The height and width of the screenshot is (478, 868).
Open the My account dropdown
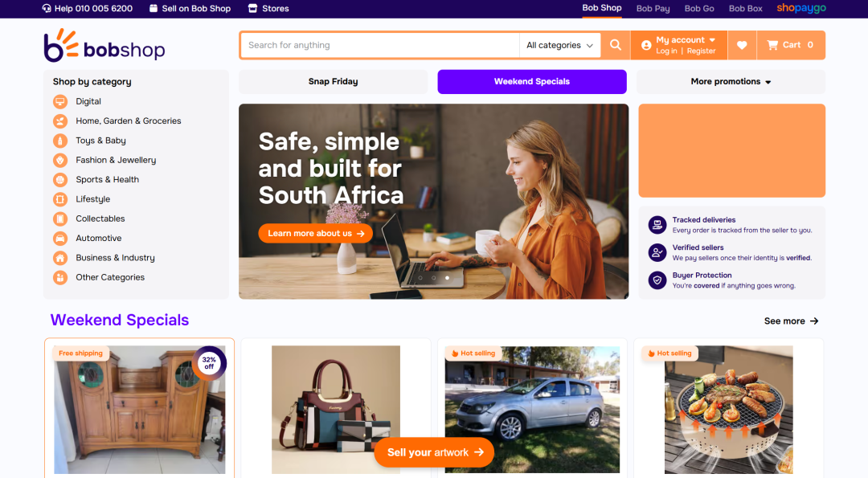679,45
